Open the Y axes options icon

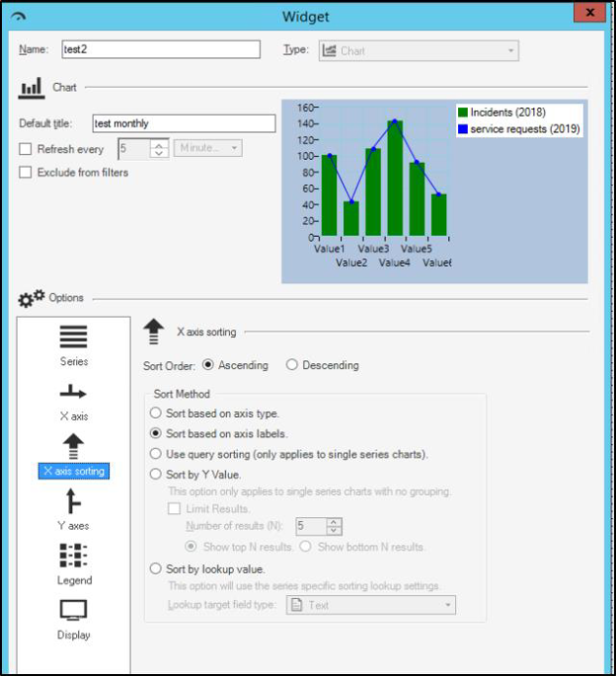[73, 501]
